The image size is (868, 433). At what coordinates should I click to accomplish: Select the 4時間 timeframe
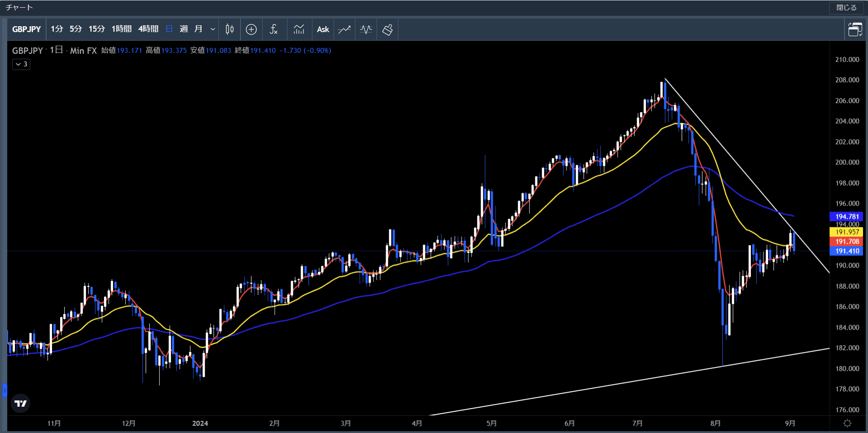[x=148, y=29]
